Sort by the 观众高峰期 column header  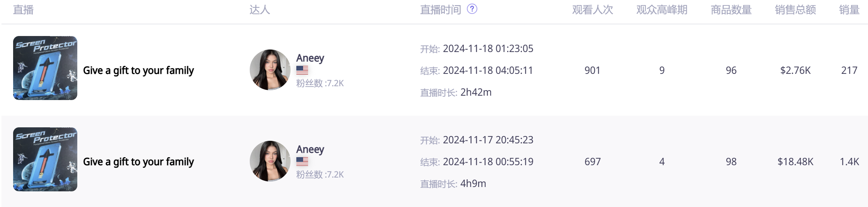tap(662, 10)
